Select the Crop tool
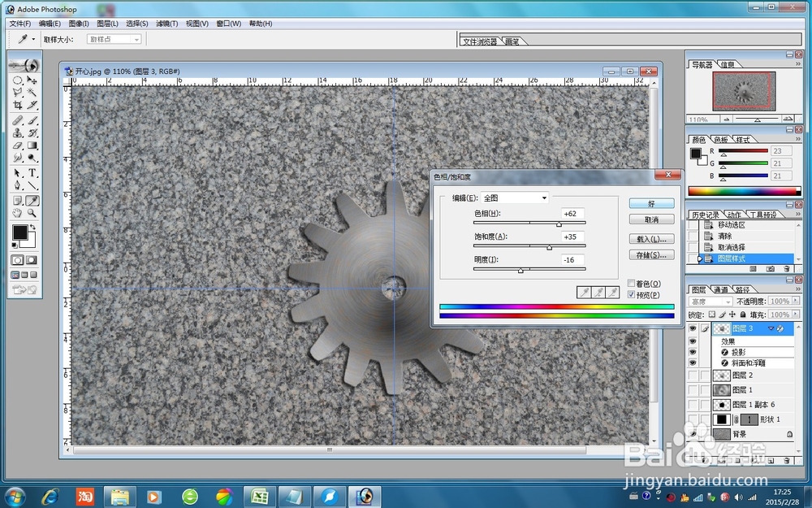This screenshot has width=812, height=508. click(18, 105)
